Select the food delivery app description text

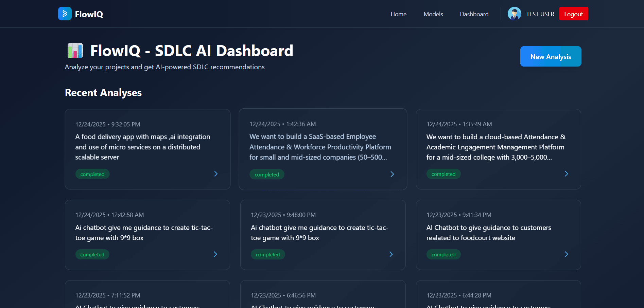click(143, 147)
